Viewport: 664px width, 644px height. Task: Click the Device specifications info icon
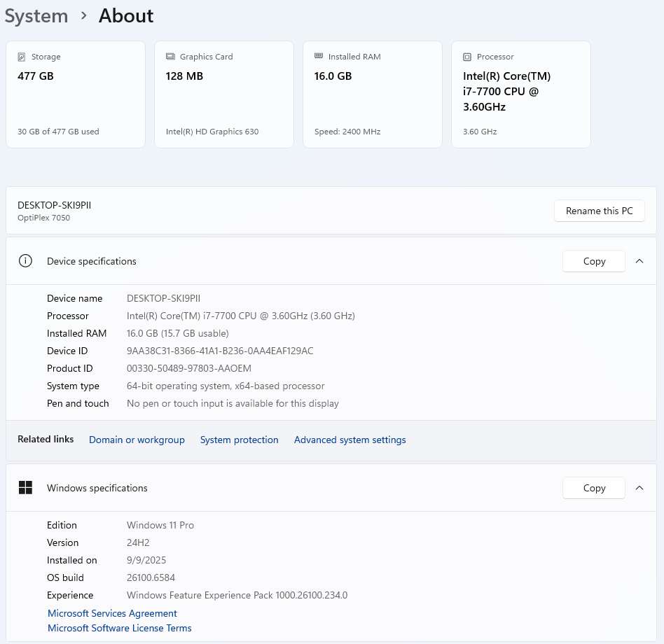pyautogui.click(x=26, y=261)
